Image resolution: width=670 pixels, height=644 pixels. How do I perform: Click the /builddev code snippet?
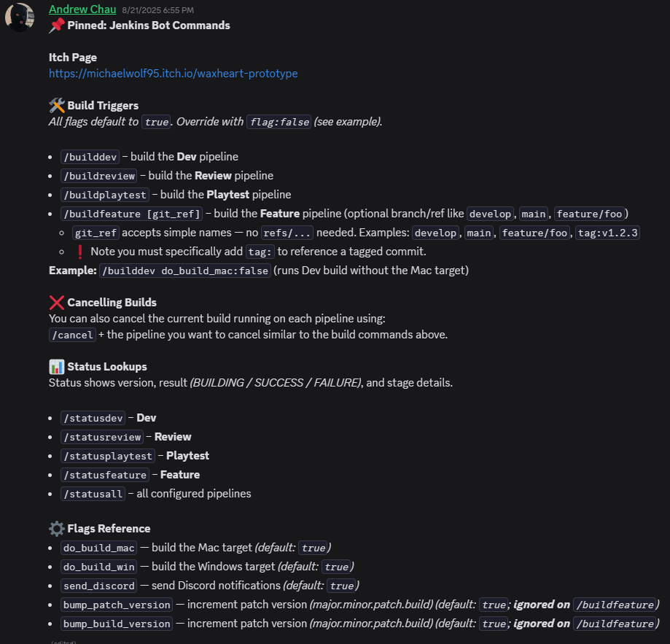89,157
